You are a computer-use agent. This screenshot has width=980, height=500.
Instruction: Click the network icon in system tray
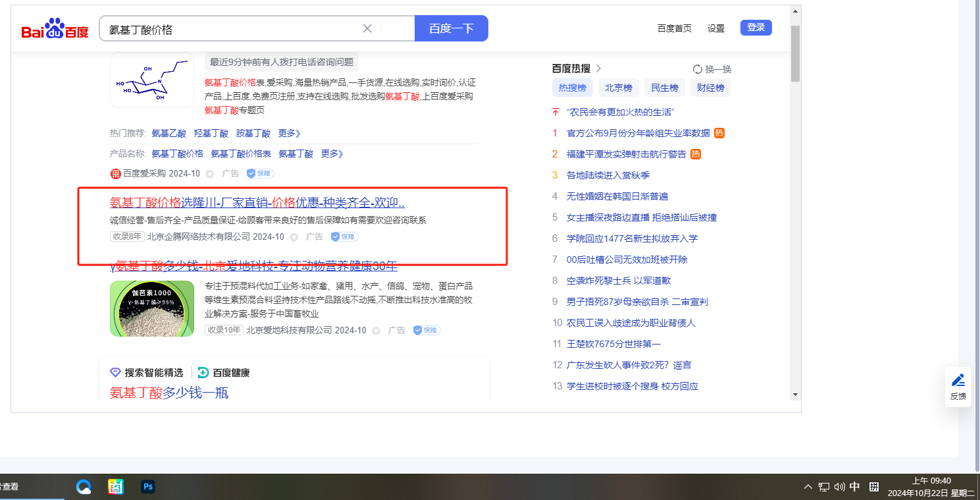click(x=824, y=487)
